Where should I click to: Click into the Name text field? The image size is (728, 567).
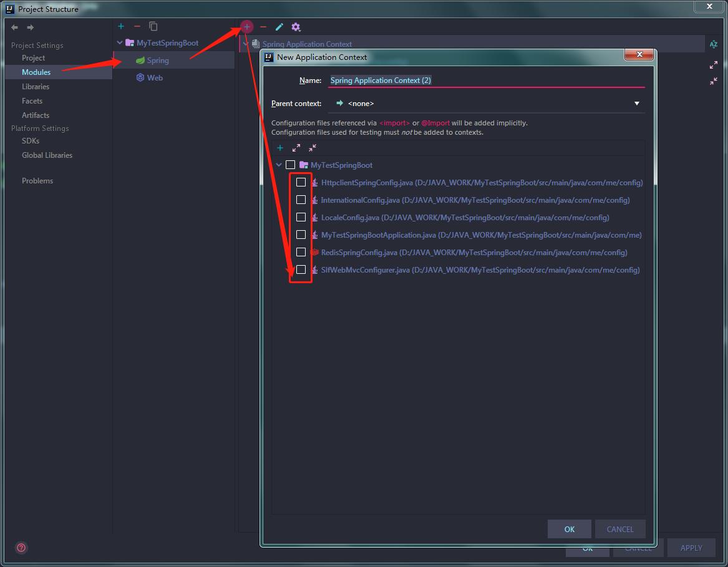(x=487, y=80)
